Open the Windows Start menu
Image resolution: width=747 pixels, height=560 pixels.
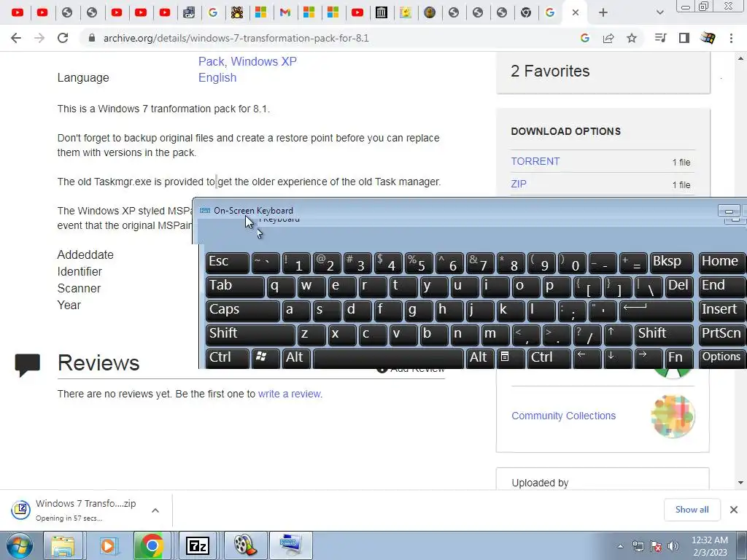click(x=20, y=545)
